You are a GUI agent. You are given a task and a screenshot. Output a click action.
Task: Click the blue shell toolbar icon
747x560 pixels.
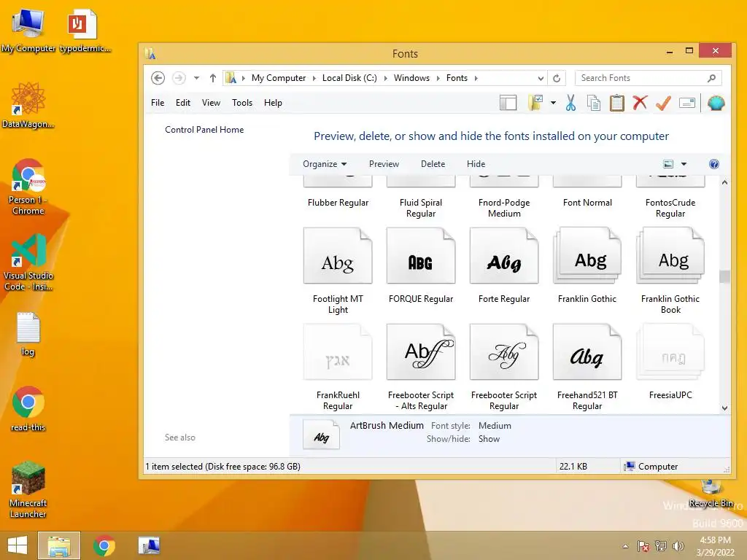[716, 103]
